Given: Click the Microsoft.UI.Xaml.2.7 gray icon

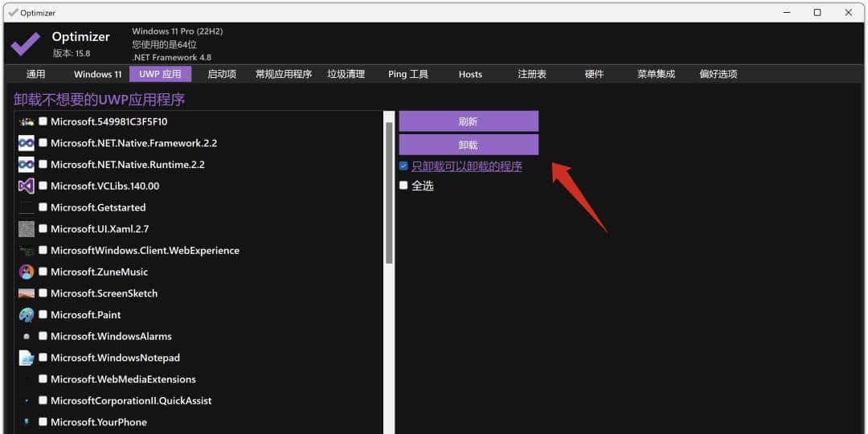Looking at the screenshot, I should tap(26, 229).
